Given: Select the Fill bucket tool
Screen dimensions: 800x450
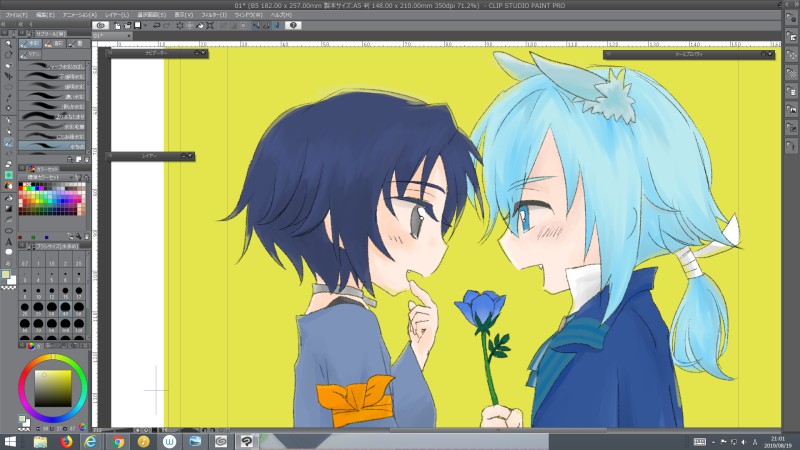Looking at the screenshot, I should 8,198.
